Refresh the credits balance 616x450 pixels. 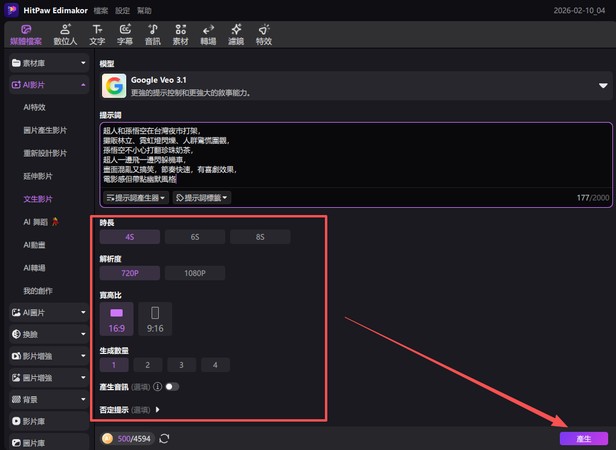point(164,439)
